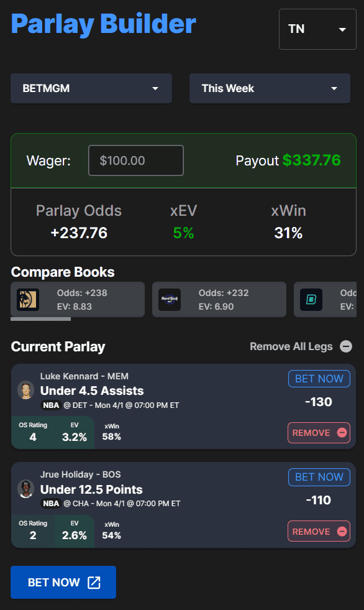Click the Remove All Legs minus icon
Screen dimensions: 364x610
346,346
